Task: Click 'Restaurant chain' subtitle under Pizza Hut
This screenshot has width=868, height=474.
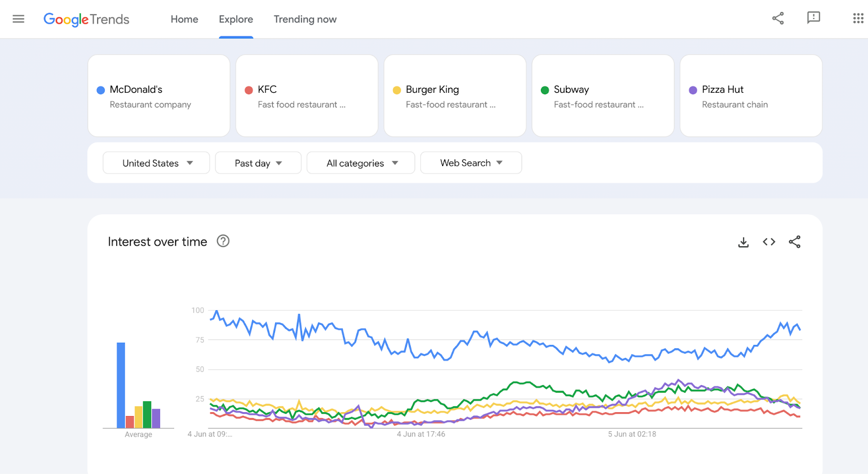Action: click(x=735, y=105)
